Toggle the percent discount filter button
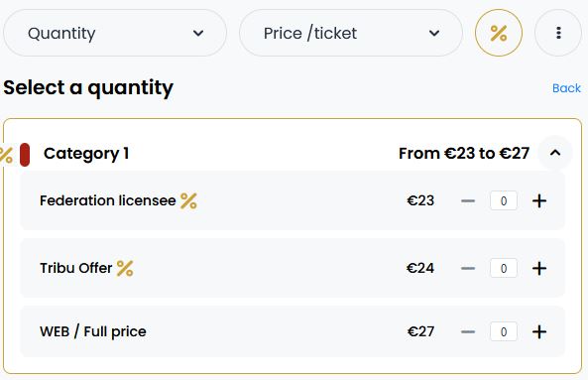 [x=499, y=33]
